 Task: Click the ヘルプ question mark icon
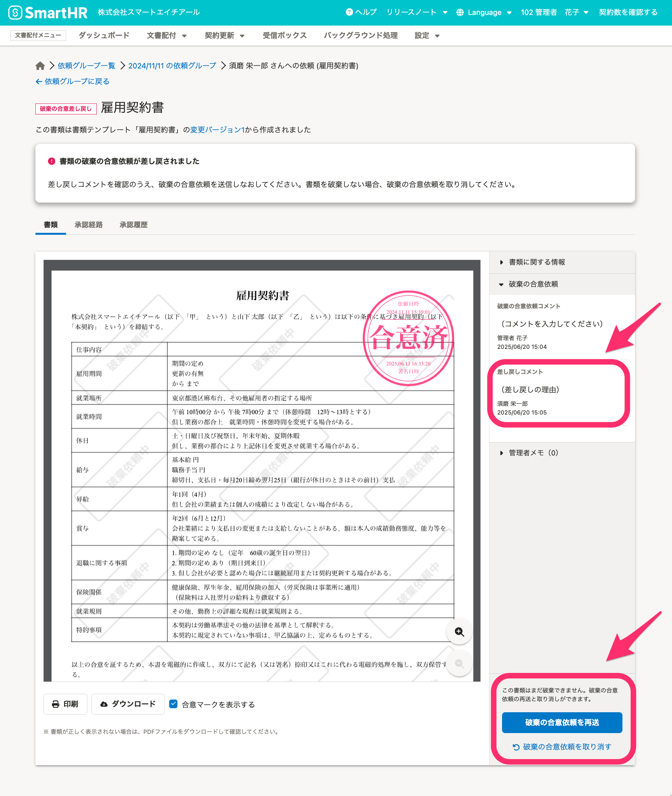coord(349,12)
